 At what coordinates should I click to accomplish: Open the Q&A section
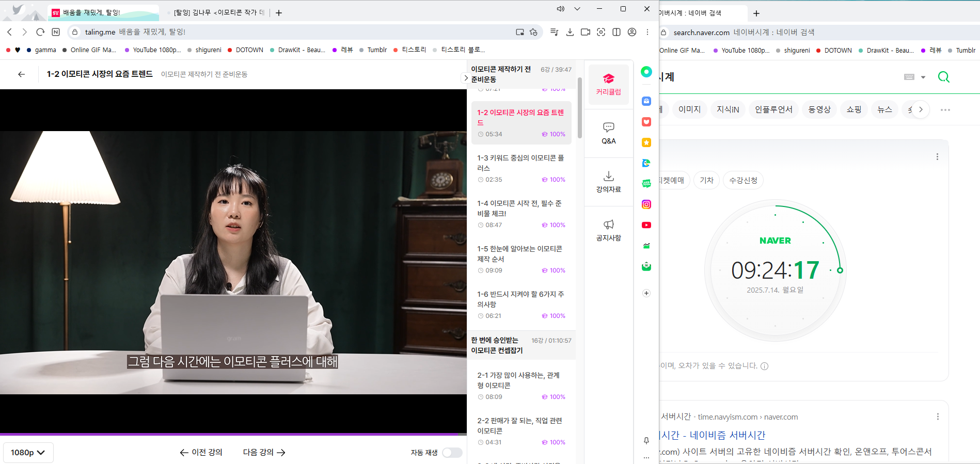[609, 133]
